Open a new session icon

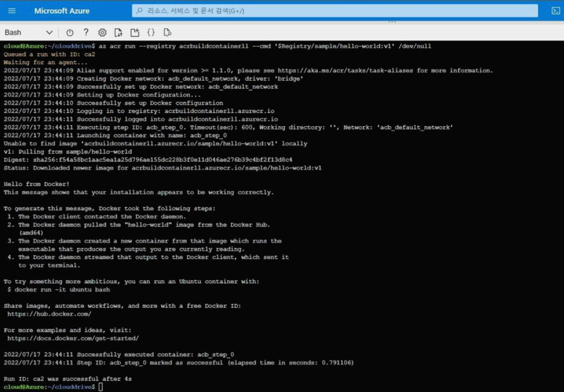(x=135, y=32)
